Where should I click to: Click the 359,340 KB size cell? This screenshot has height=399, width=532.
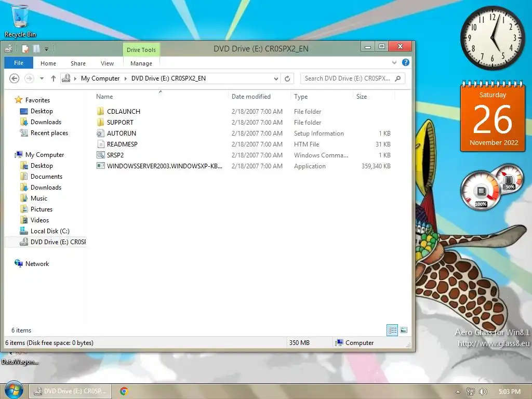376,166
